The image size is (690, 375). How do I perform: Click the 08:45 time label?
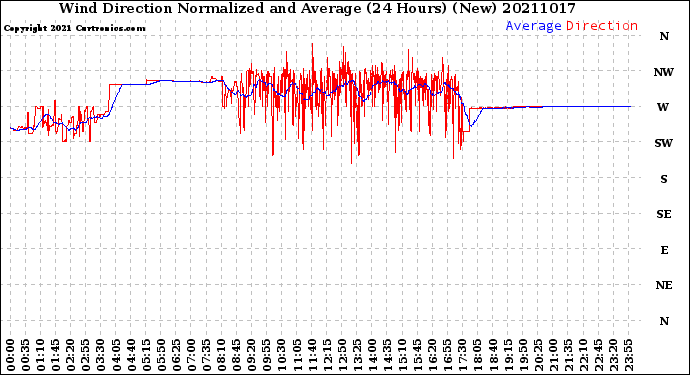[237, 355]
